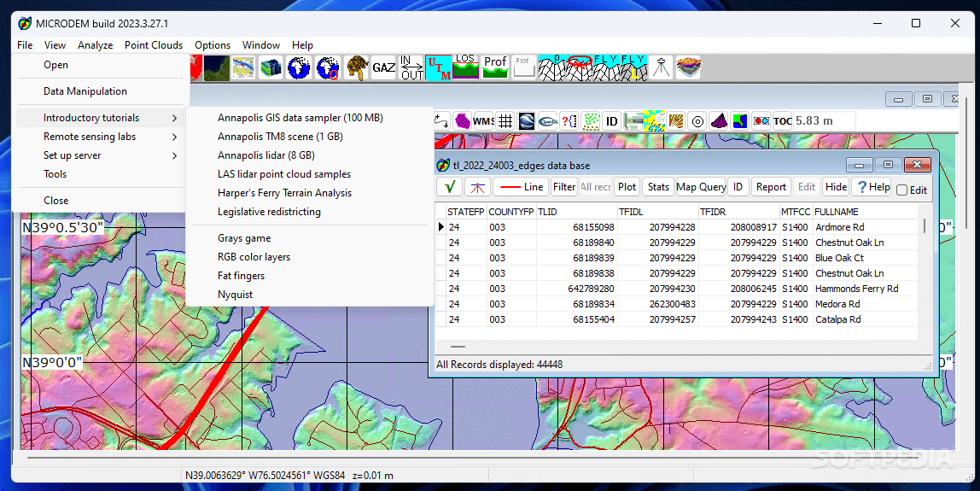This screenshot has width=980, height=491.
Task: Click the green checkmark database button
Action: [449, 186]
